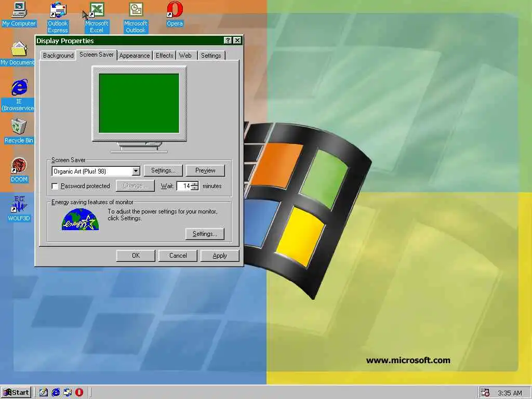Select the Screen Saver tab
Screen dimensions: 532x399
click(x=96, y=54)
